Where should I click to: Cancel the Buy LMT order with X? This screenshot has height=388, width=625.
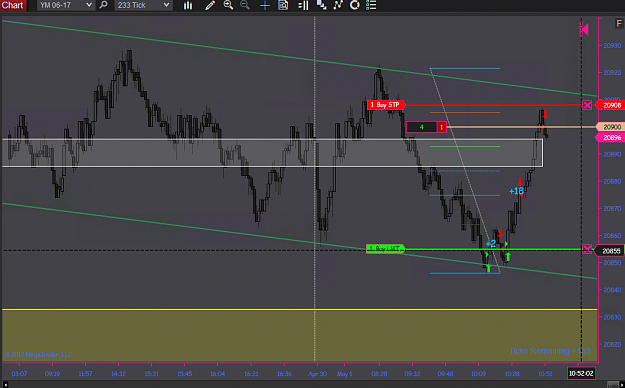(587, 250)
